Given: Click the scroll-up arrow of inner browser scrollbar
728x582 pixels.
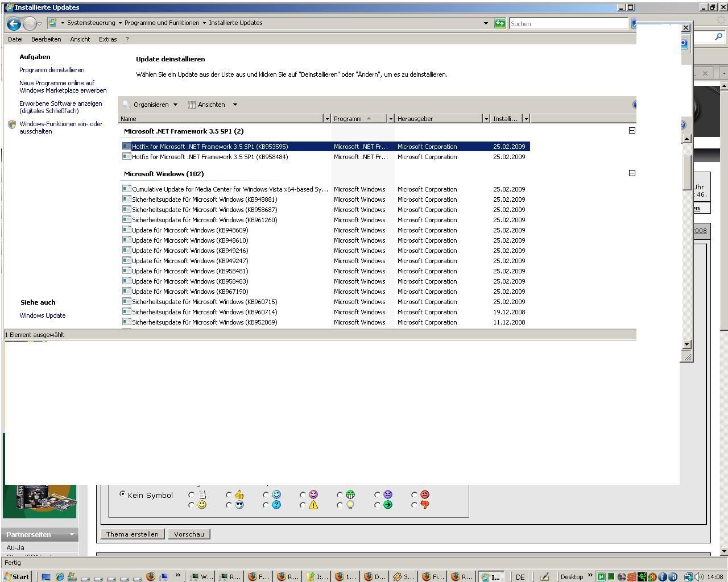Looking at the screenshot, I should tap(686, 139).
